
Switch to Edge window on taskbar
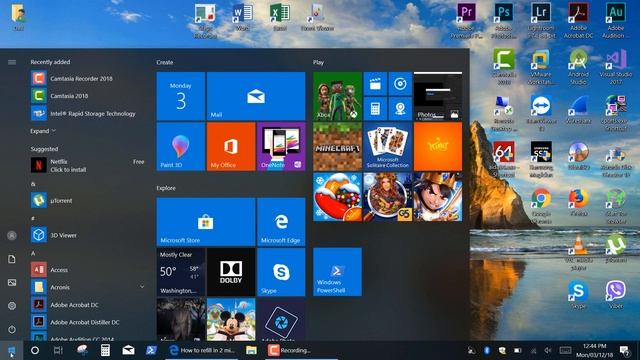click(202, 350)
